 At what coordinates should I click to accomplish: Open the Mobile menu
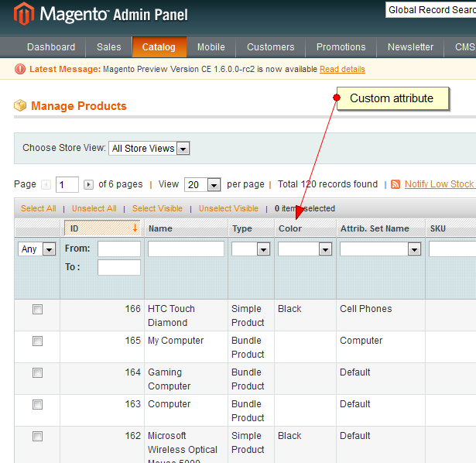tap(211, 47)
